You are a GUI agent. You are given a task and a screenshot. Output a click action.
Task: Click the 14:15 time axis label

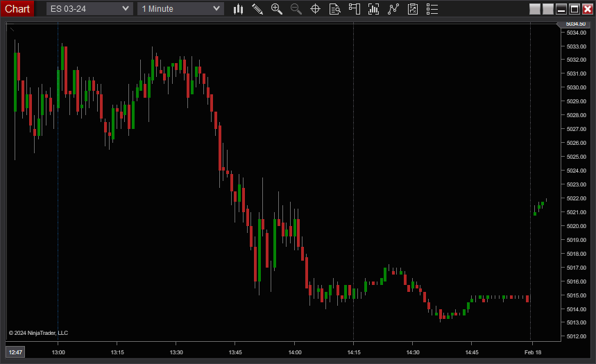point(354,352)
